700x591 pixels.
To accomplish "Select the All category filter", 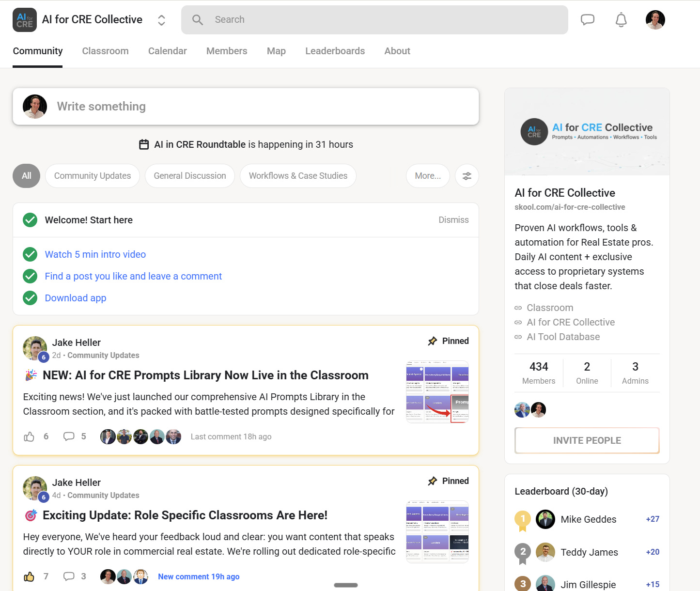I will [27, 176].
